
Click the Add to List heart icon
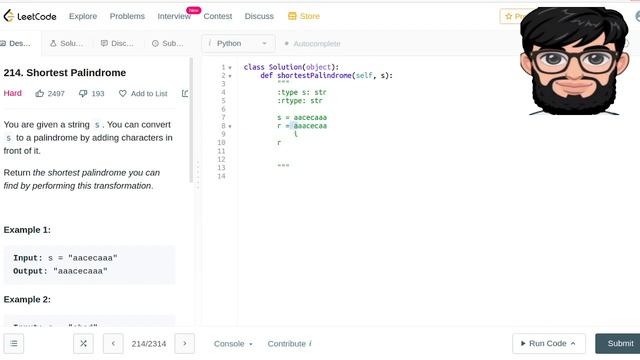click(x=122, y=93)
